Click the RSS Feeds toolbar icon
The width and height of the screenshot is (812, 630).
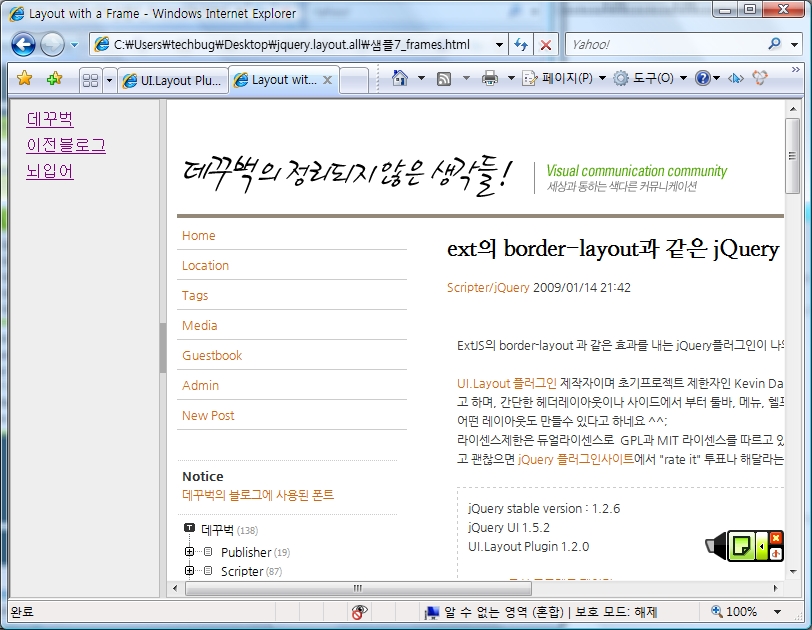[x=444, y=79]
